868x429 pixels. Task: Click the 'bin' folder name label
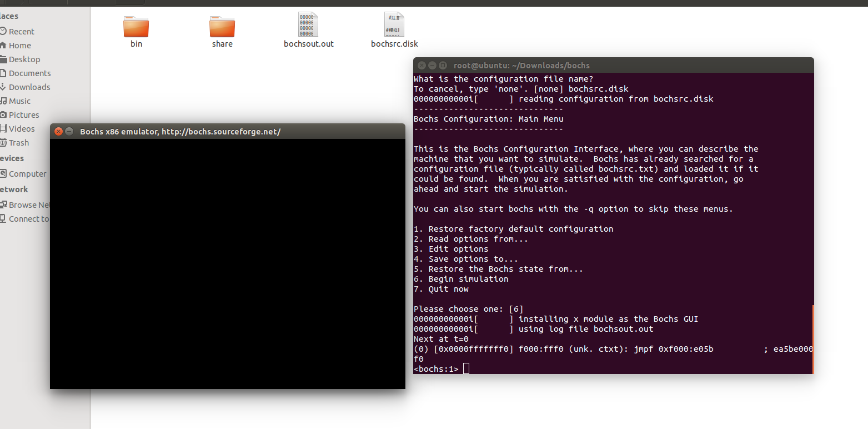coord(136,44)
